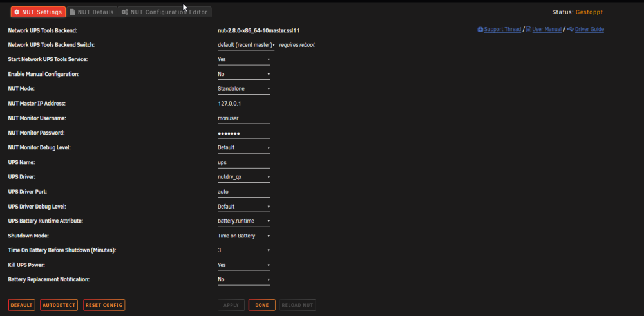Click the 'Network UPS Tools Backend Switch:' label
Image resolution: width=644 pixels, height=316 pixels.
coord(52,45)
